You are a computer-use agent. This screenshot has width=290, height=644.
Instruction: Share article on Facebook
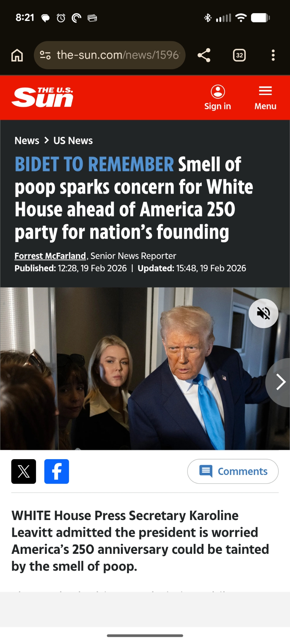point(57,471)
